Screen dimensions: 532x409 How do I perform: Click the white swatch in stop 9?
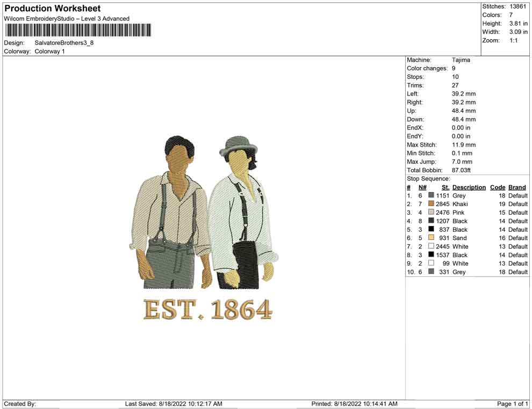point(431,263)
